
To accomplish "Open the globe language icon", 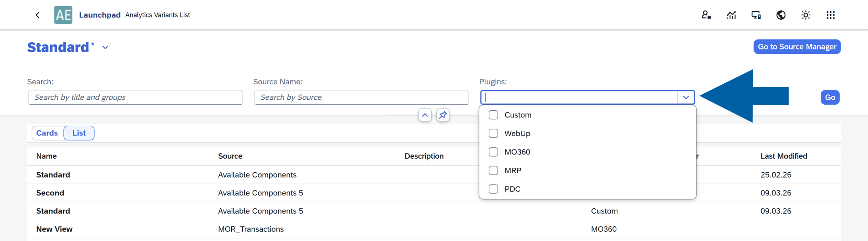I will tap(781, 15).
